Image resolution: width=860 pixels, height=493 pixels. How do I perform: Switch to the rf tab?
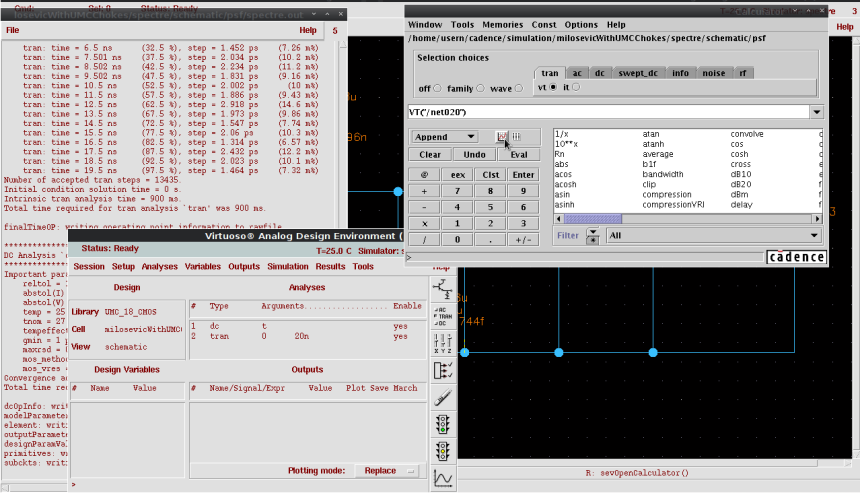[x=743, y=73]
